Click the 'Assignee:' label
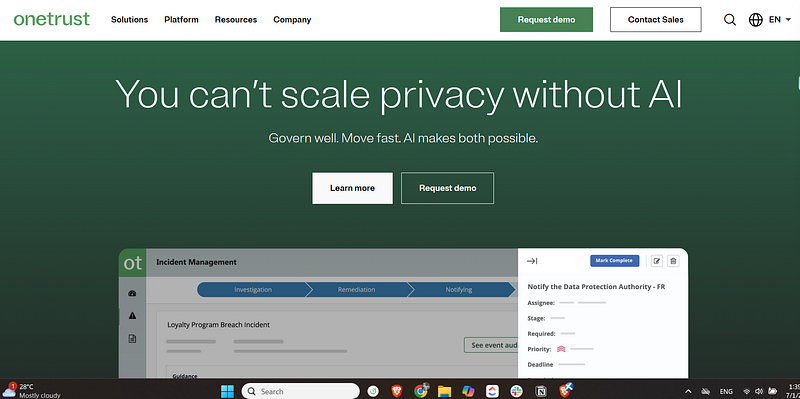 pyautogui.click(x=541, y=303)
